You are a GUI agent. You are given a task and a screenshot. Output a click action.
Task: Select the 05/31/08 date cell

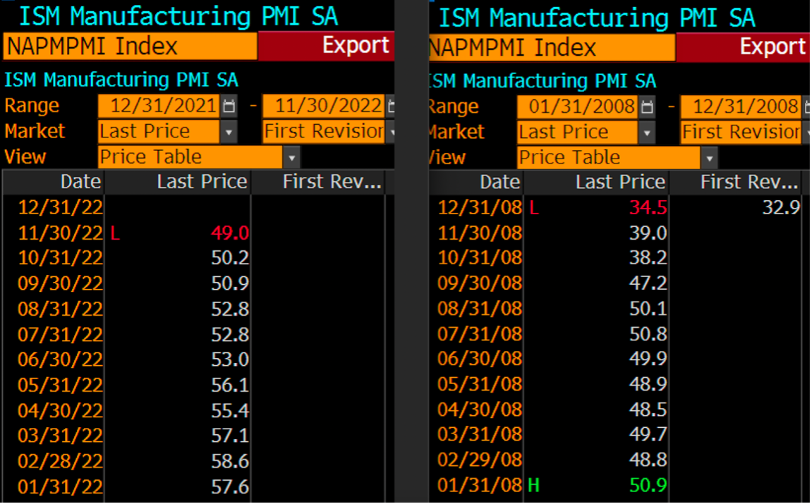480,384
